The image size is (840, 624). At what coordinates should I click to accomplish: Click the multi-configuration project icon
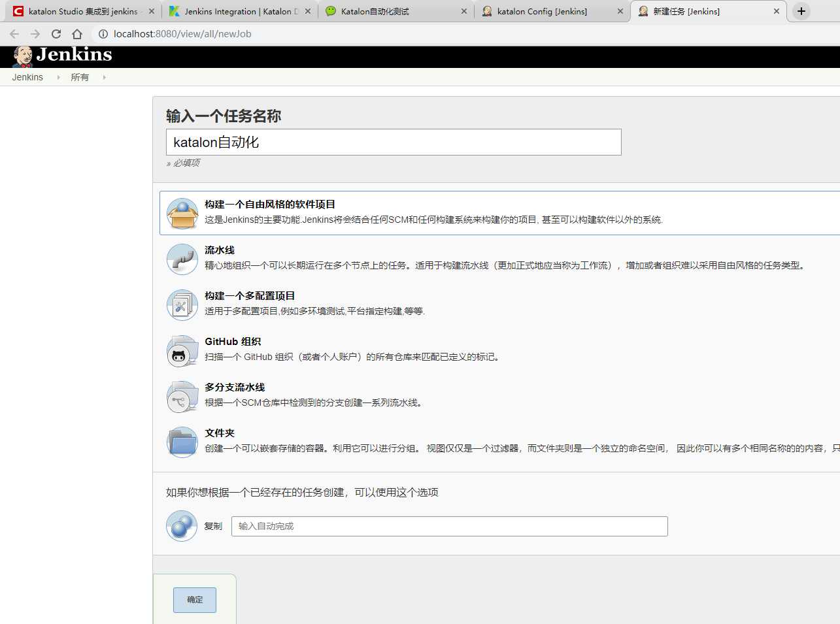click(x=182, y=305)
